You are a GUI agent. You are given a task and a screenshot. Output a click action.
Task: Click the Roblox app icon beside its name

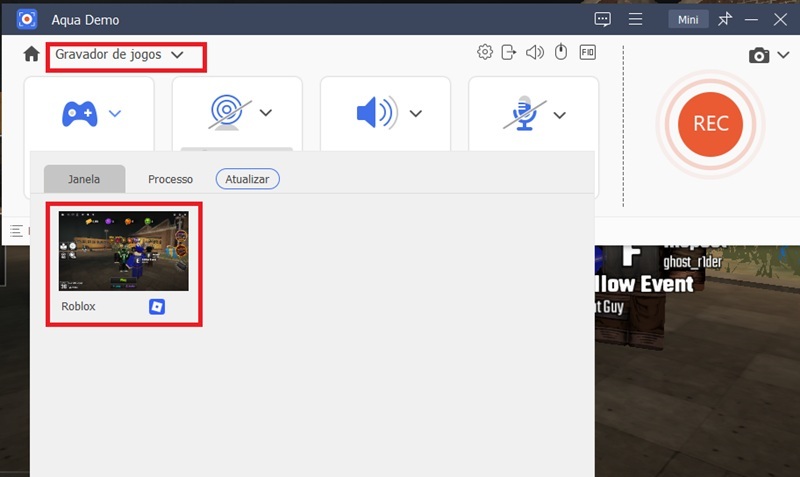click(x=157, y=307)
